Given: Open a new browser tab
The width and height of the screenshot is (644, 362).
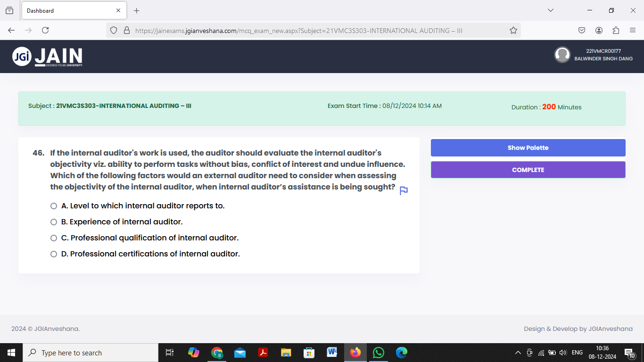Looking at the screenshot, I should (137, 10).
